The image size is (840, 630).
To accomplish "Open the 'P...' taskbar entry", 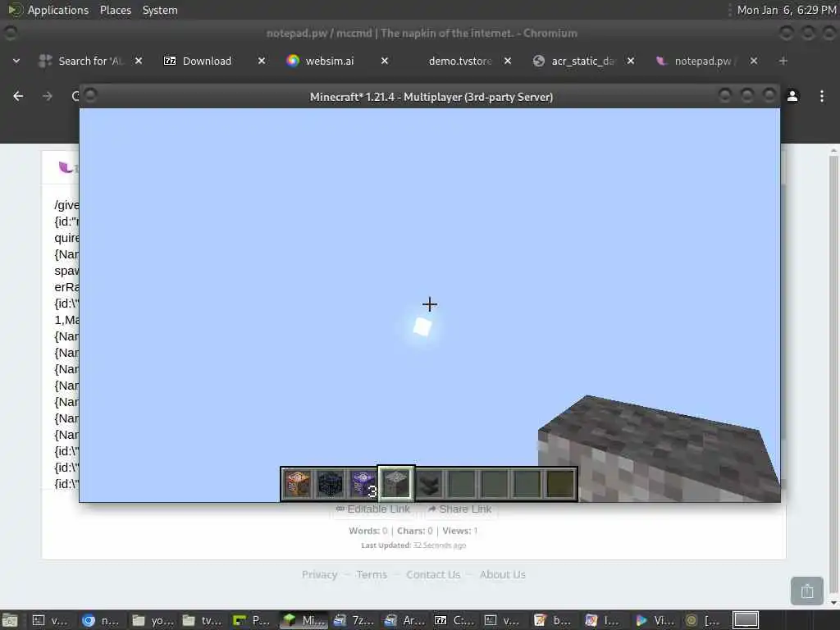I will click(x=253, y=620).
